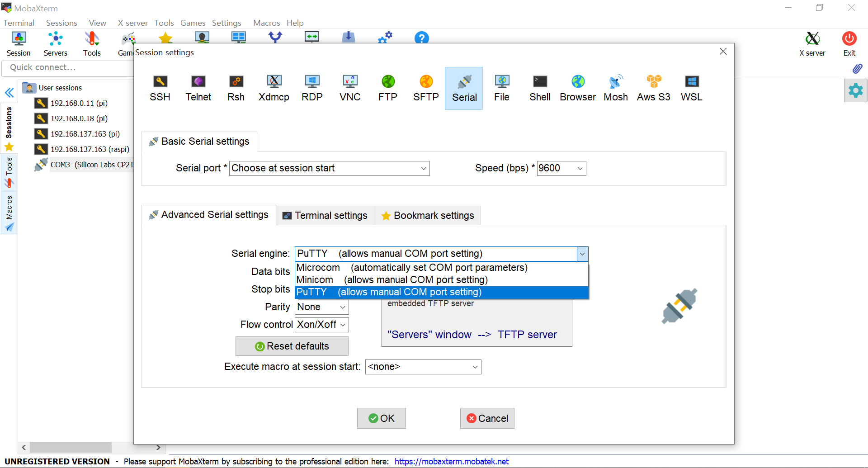This screenshot has height=468, width=868.
Task: Select the Telnet session type
Action: click(x=198, y=89)
